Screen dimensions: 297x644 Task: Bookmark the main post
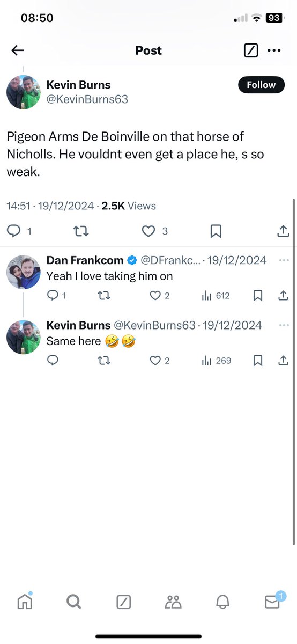tap(216, 231)
